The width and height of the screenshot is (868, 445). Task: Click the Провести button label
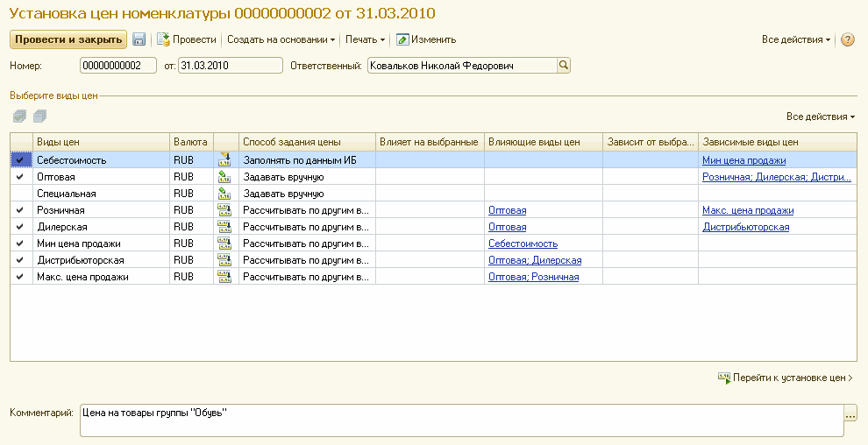195,39
